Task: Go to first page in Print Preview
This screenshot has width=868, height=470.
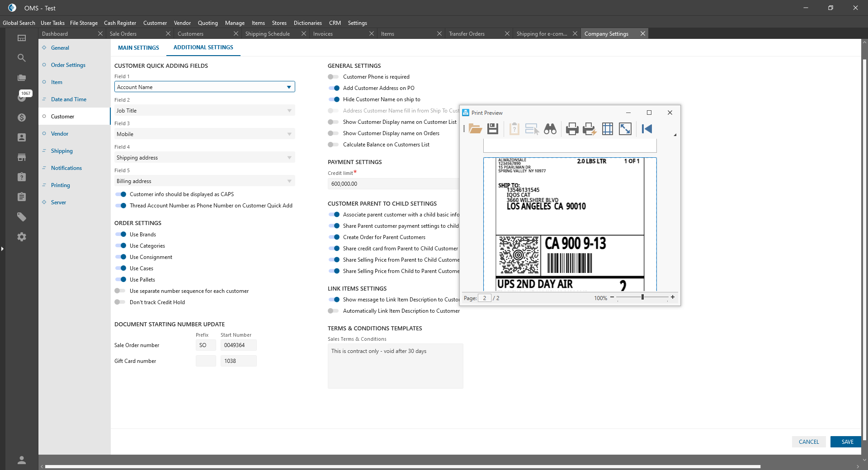Action: click(x=647, y=129)
